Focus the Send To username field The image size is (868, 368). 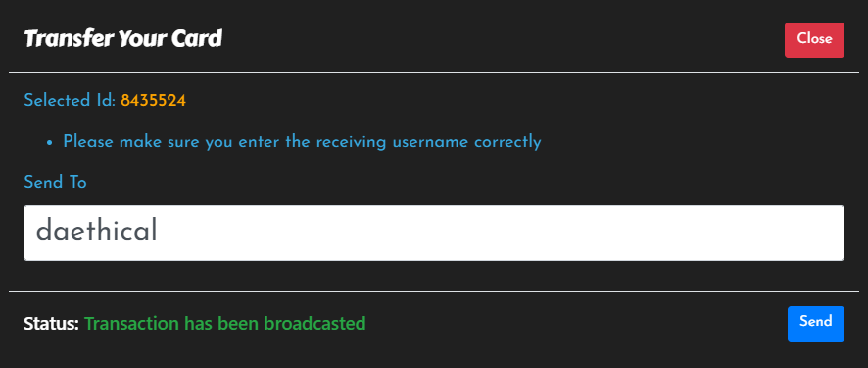click(434, 233)
